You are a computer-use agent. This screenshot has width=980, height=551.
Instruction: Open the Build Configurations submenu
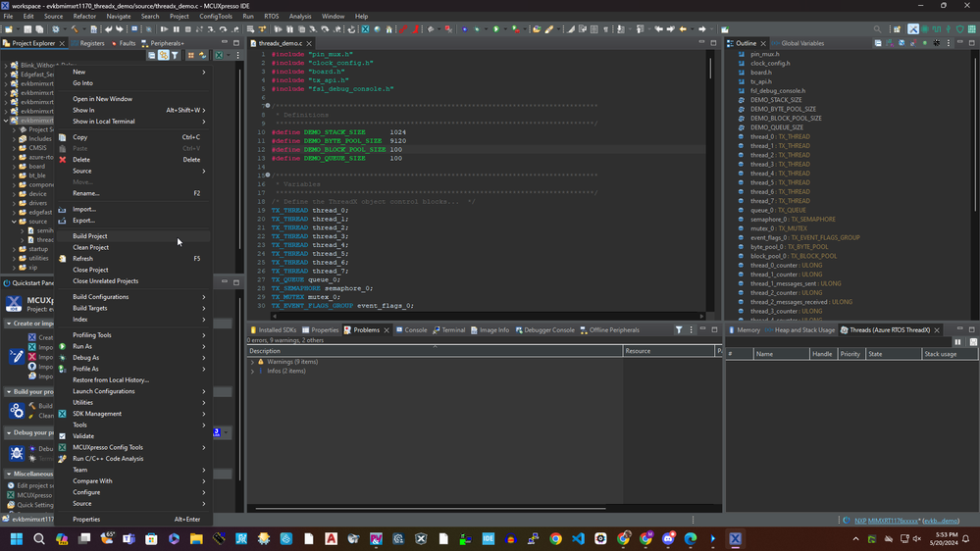100,297
